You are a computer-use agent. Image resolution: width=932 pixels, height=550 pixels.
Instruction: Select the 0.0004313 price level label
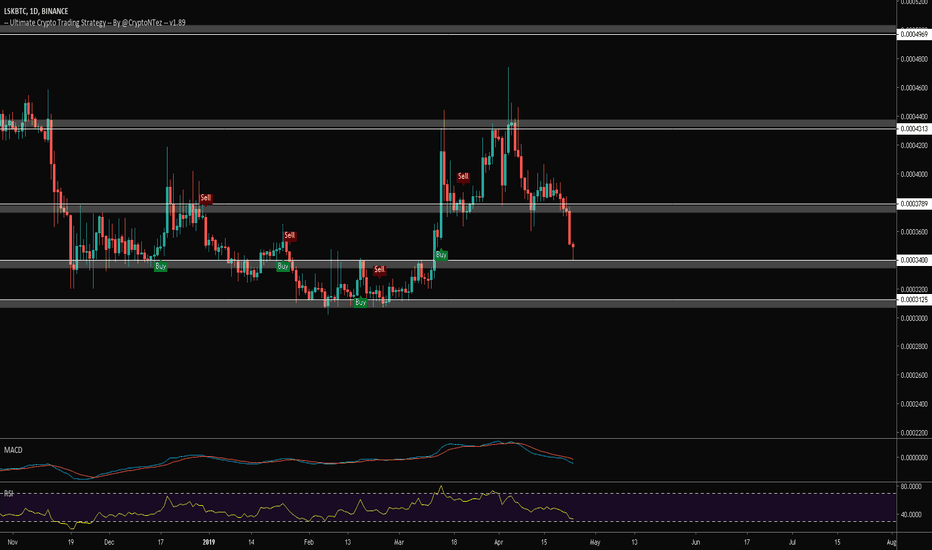[x=914, y=128]
